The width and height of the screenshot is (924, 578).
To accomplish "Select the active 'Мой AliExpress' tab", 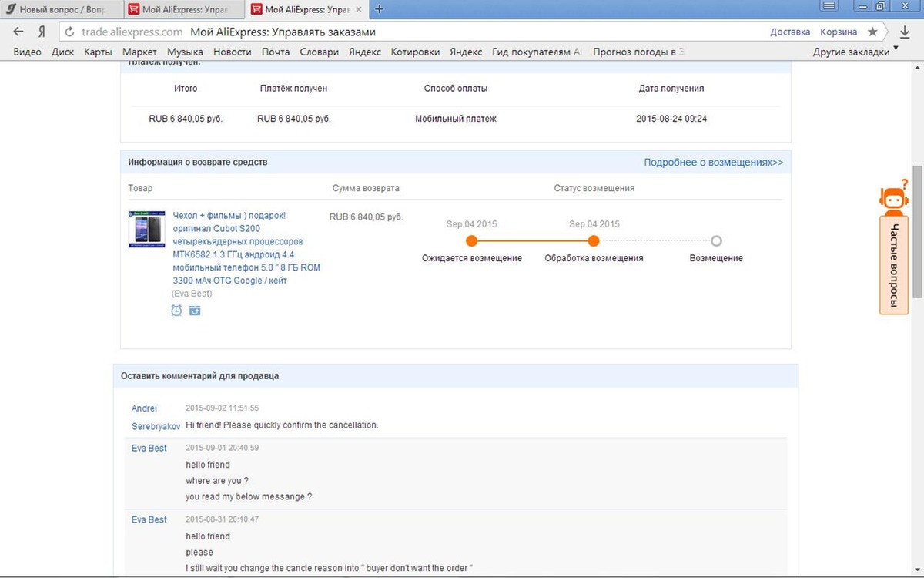I will pyautogui.click(x=308, y=9).
